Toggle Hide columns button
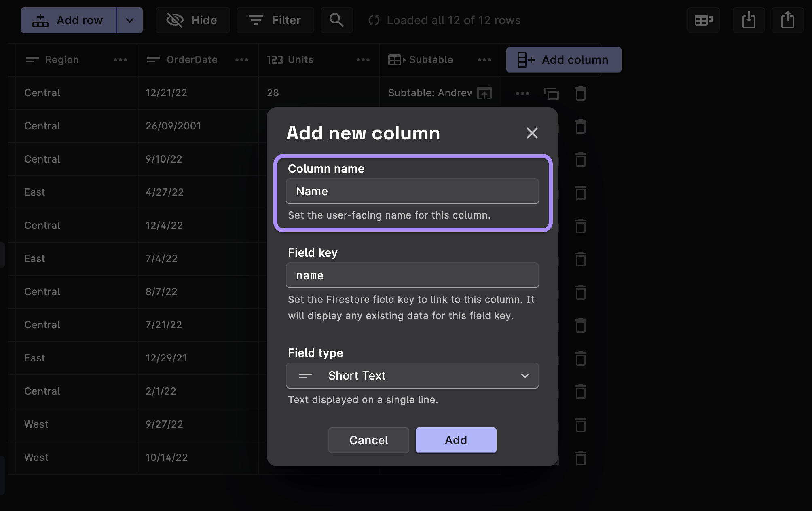 [x=192, y=20]
